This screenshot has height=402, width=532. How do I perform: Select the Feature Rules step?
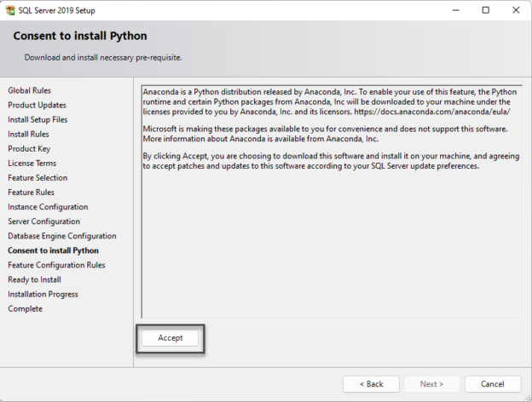[x=32, y=192]
